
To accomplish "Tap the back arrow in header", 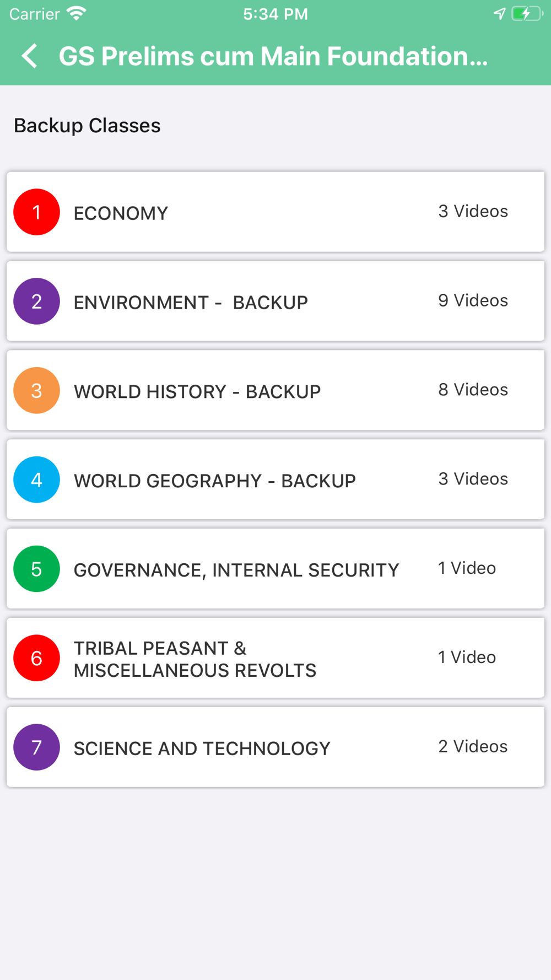I will pyautogui.click(x=30, y=56).
